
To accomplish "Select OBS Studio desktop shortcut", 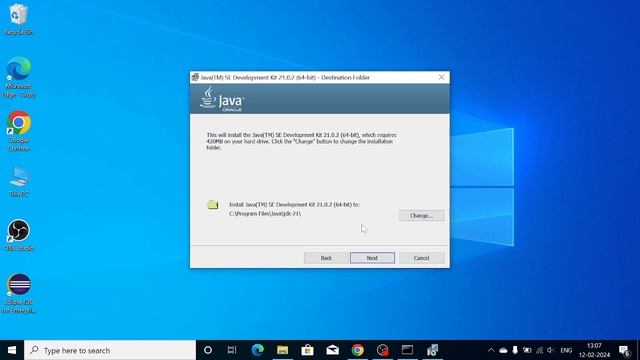I will tap(18, 235).
